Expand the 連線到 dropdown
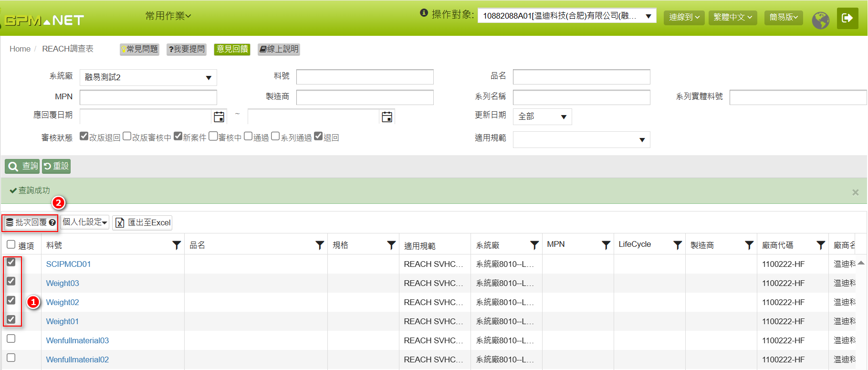 coord(684,18)
